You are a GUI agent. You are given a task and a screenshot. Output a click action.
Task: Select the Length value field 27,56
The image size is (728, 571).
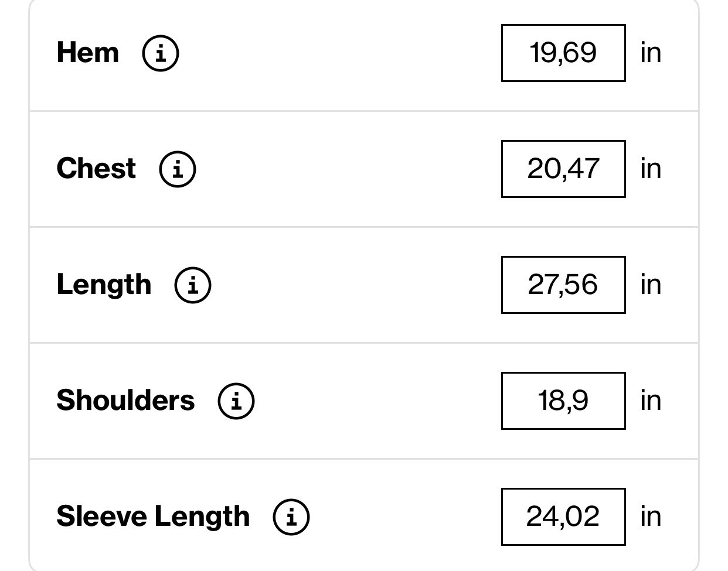pos(563,285)
